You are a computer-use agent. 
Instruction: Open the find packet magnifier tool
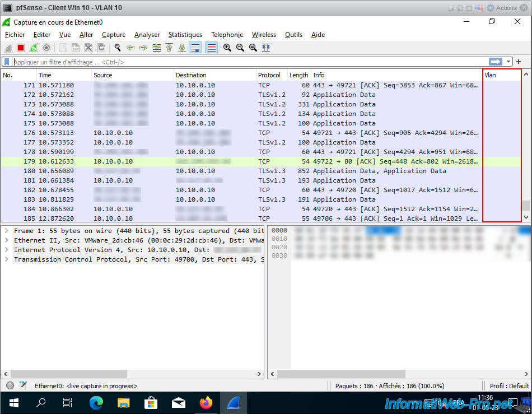pos(118,48)
